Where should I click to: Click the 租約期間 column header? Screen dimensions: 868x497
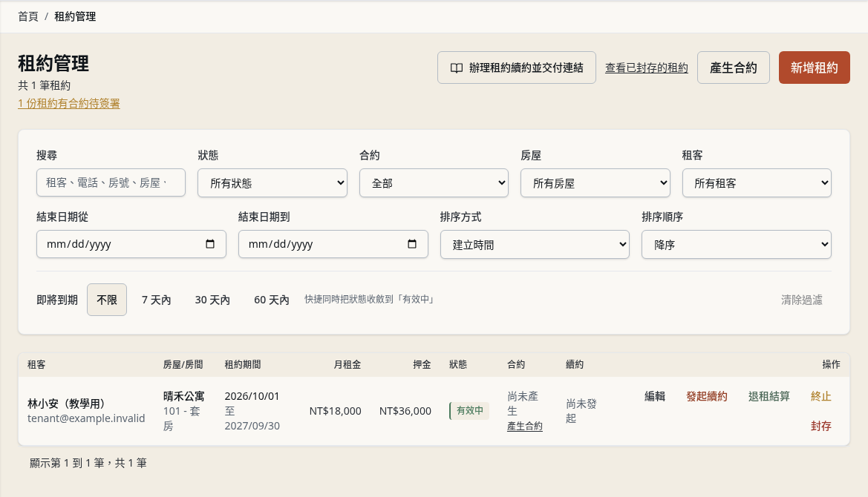pos(243,365)
